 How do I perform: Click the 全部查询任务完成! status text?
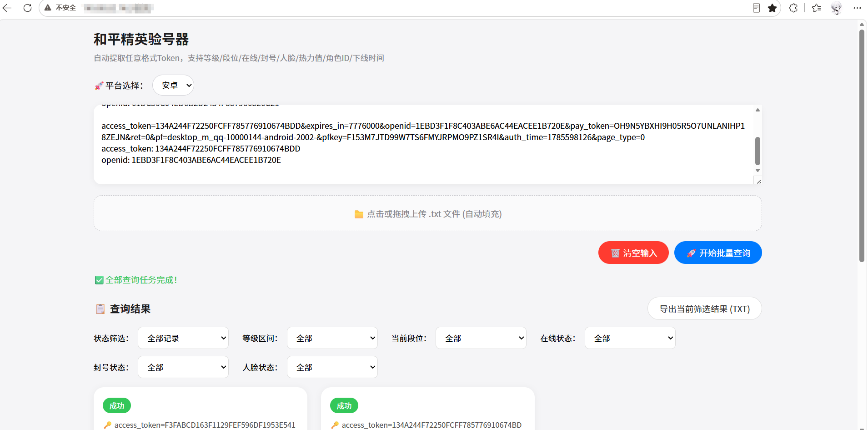[x=141, y=280]
